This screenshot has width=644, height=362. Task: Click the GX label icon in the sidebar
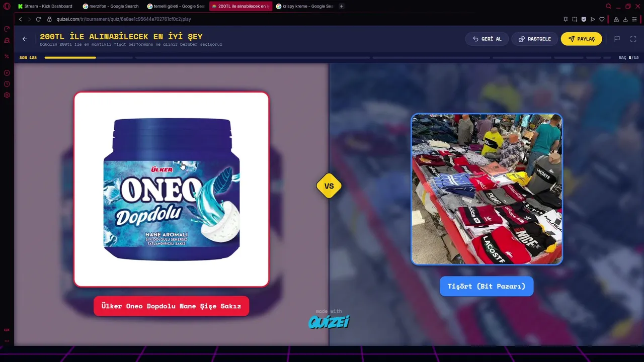[x=7, y=330]
